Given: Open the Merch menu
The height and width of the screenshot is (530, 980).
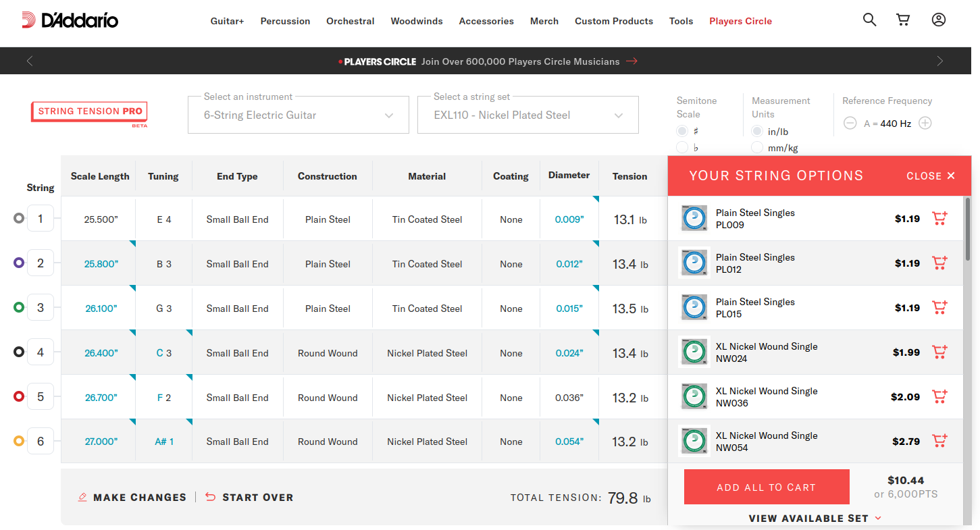Looking at the screenshot, I should [544, 21].
